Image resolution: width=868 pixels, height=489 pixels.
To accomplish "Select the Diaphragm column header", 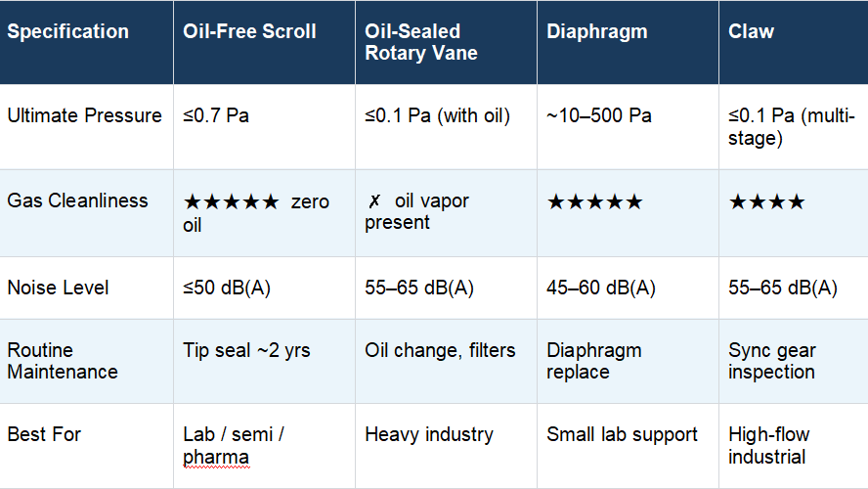I will tap(628, 43).
